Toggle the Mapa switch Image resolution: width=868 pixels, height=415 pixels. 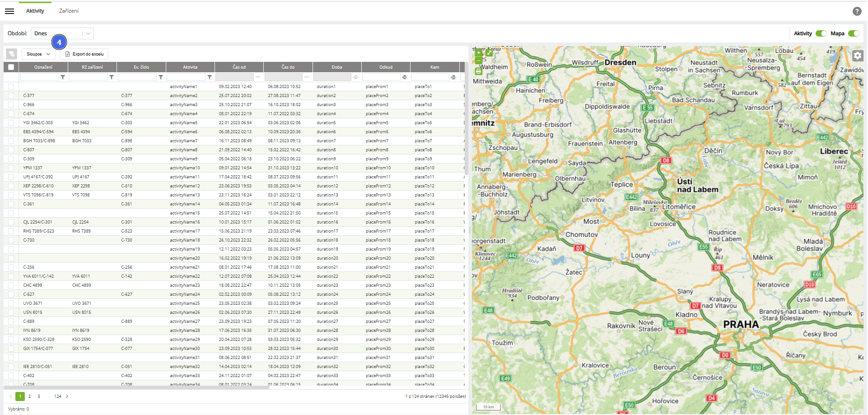tap(853, 33)
